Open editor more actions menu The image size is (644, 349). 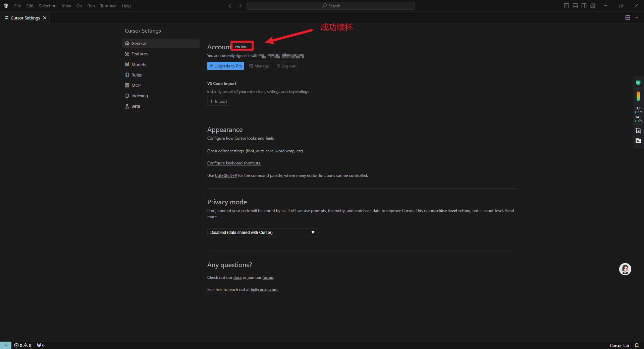point(636,18)
